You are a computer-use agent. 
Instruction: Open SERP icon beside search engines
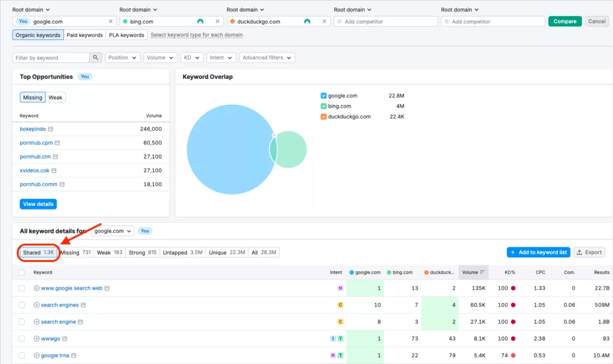[83, 305]
